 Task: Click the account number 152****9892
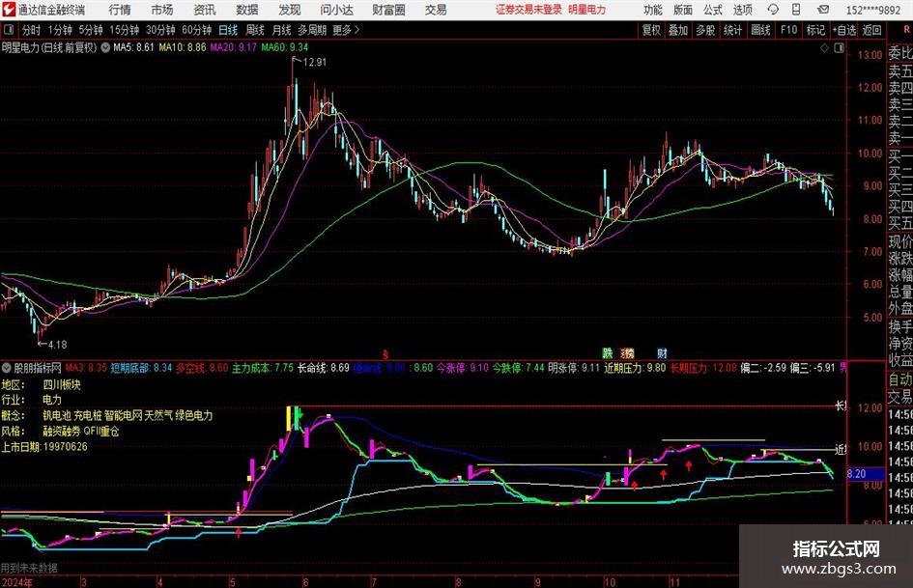pyautogui.click(x=872, y=10)
